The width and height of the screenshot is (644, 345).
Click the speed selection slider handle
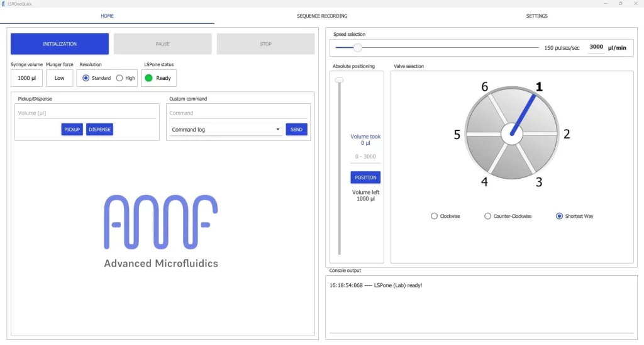[x=357, y=47]
